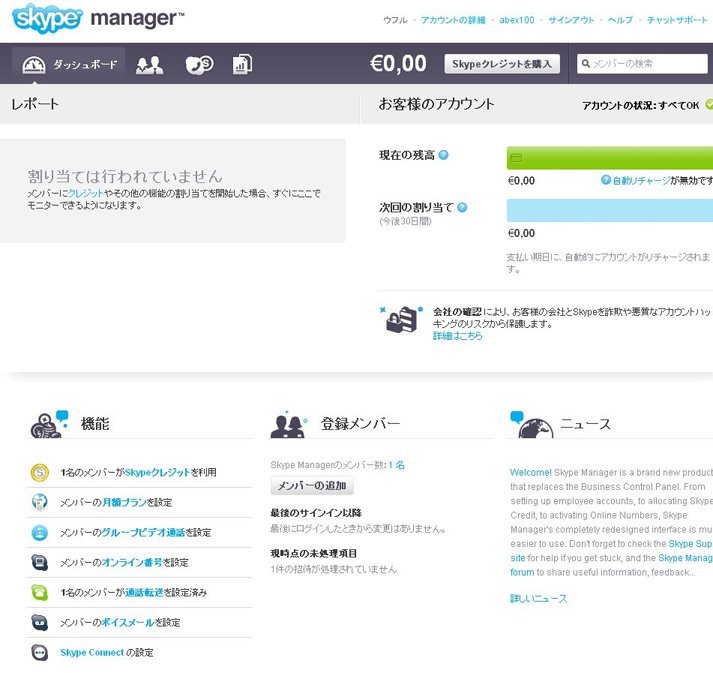Click メンバーの追加 button
The width and height of the screenshot is (713, 673).
click(312, 485)
